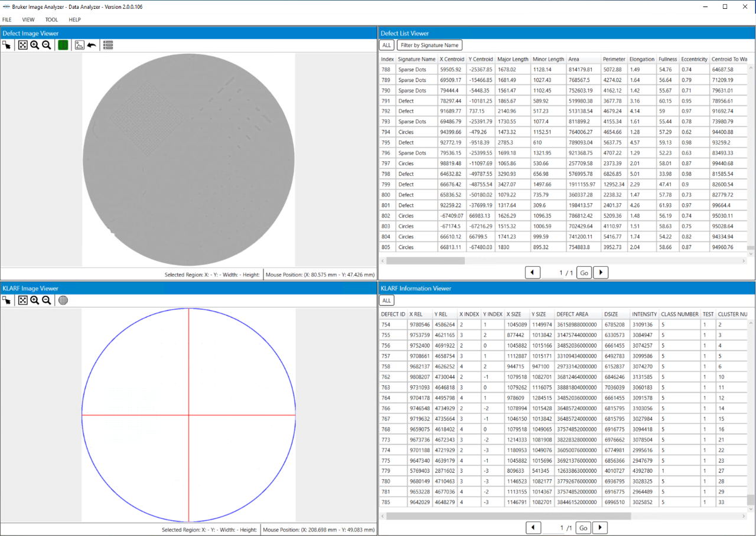Zoom in on the defect image

tap(35, 45)
